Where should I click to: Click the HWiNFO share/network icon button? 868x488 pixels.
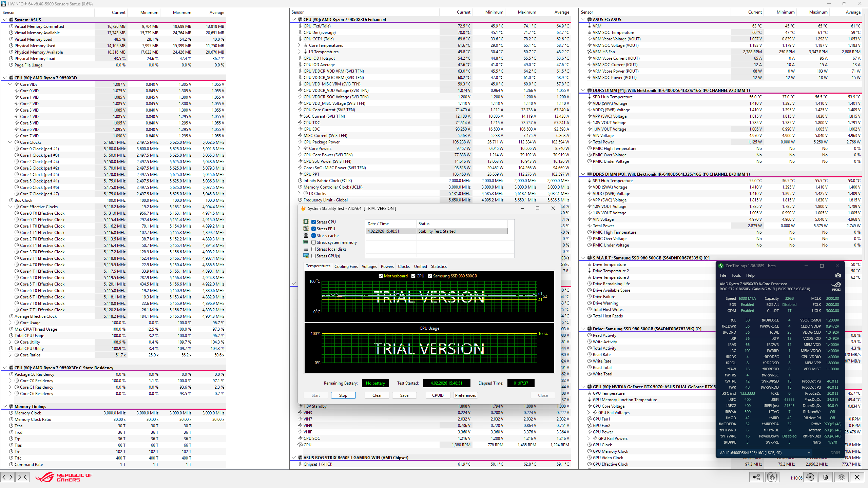click(756, 477)
